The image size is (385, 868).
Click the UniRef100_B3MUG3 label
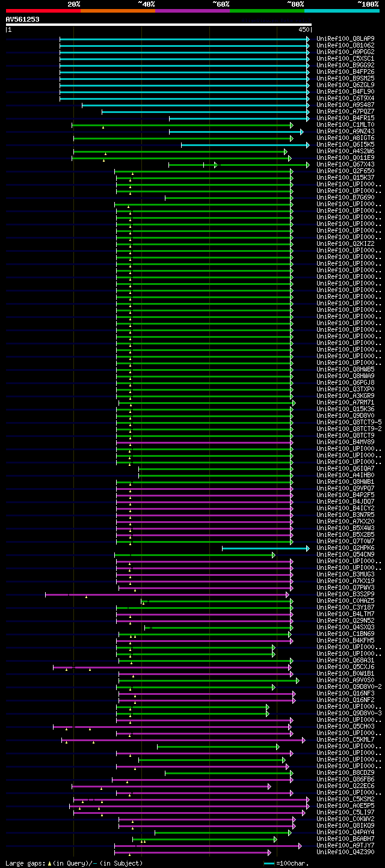(x=345, y=575)
